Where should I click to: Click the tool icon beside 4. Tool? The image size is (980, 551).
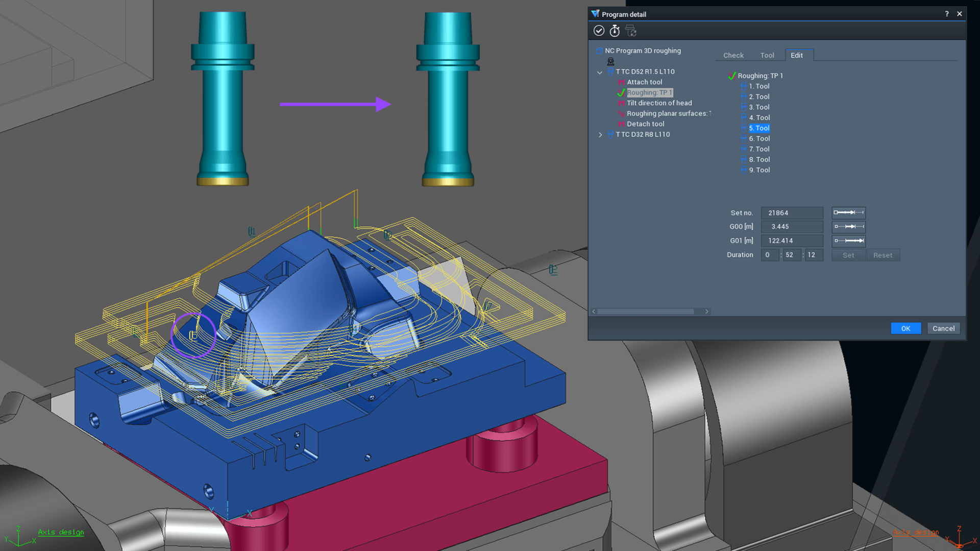click(743, 117)
